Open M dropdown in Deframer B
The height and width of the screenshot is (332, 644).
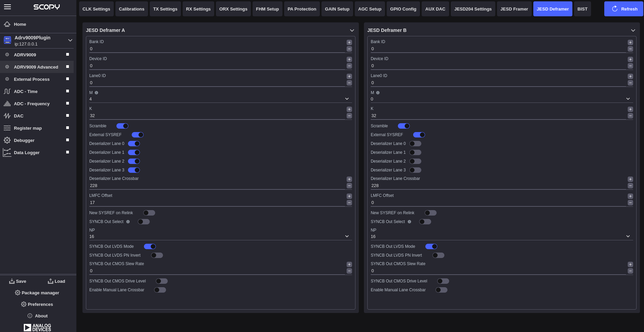coord(501,99)
